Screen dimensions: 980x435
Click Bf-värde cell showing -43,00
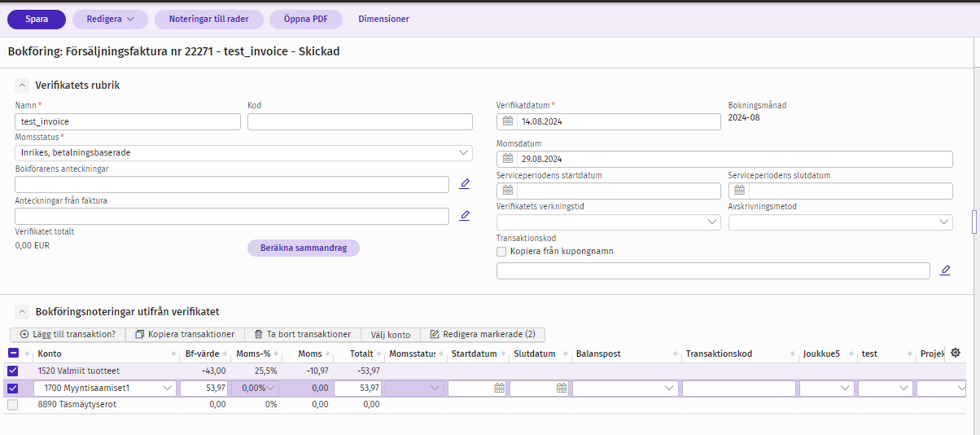tap(215, 371)
